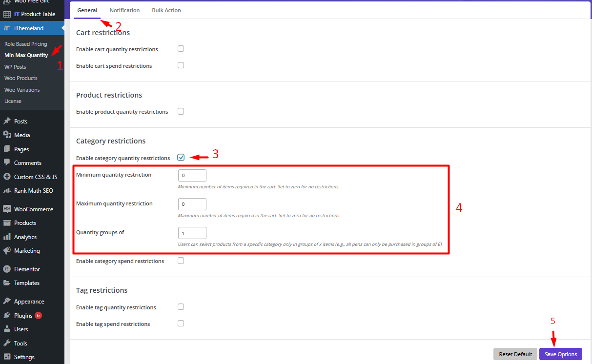Click the Marketing megaphone icon

tap(7, 251)
